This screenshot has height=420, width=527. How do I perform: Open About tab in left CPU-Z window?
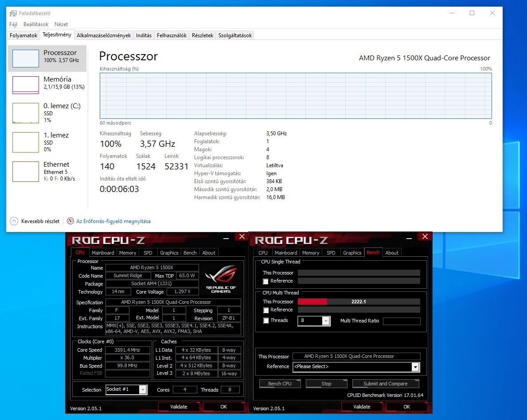click(209, 252)
